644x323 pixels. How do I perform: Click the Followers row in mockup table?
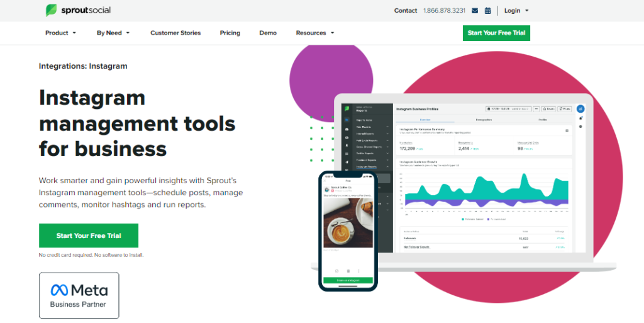tap(484, 239)
